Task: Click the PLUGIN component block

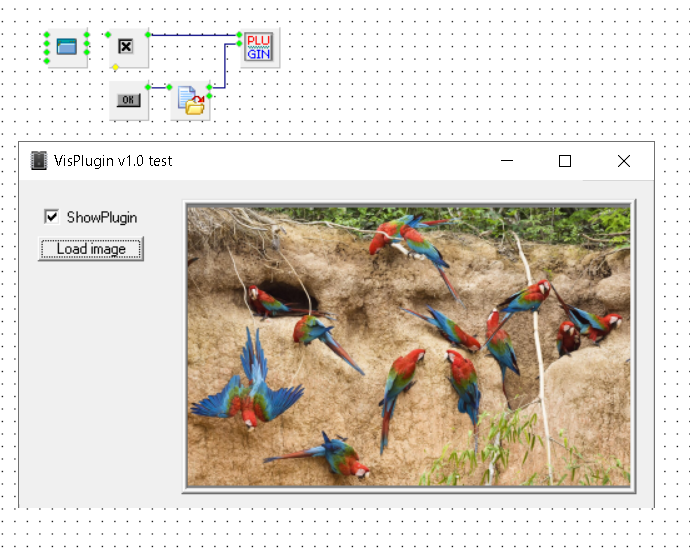Action: pyautogui.click(x=258, y=46)
